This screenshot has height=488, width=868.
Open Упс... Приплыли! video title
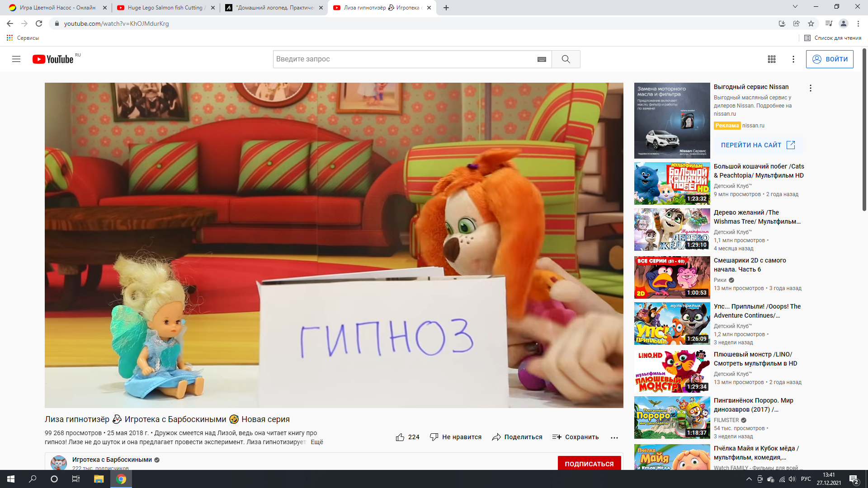pos(757,311)
